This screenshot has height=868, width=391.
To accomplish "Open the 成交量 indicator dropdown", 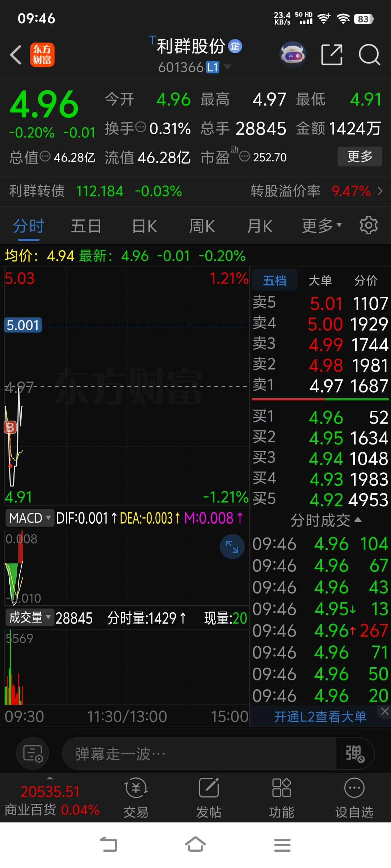I will tap(30, 617).
